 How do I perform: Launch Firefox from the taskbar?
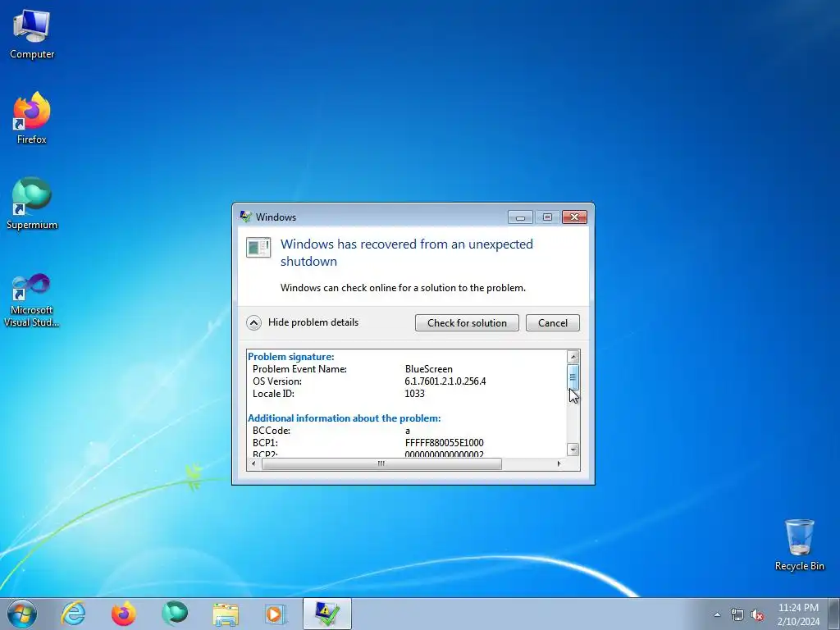tap(123, 614)
